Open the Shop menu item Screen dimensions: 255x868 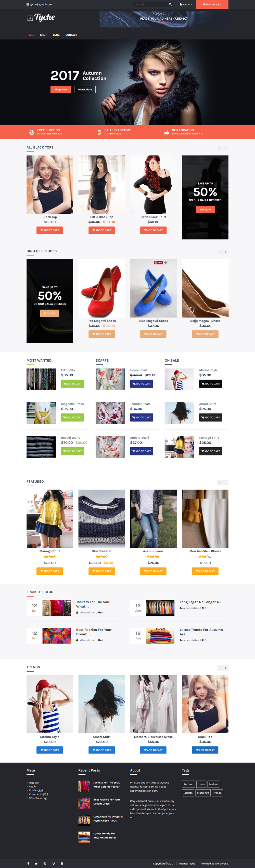click(x=44, y=35)
